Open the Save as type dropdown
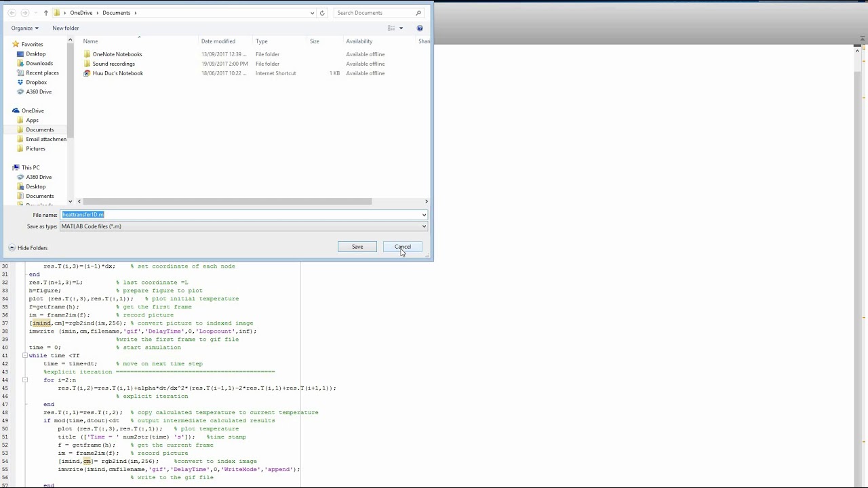 click(243, 226)
